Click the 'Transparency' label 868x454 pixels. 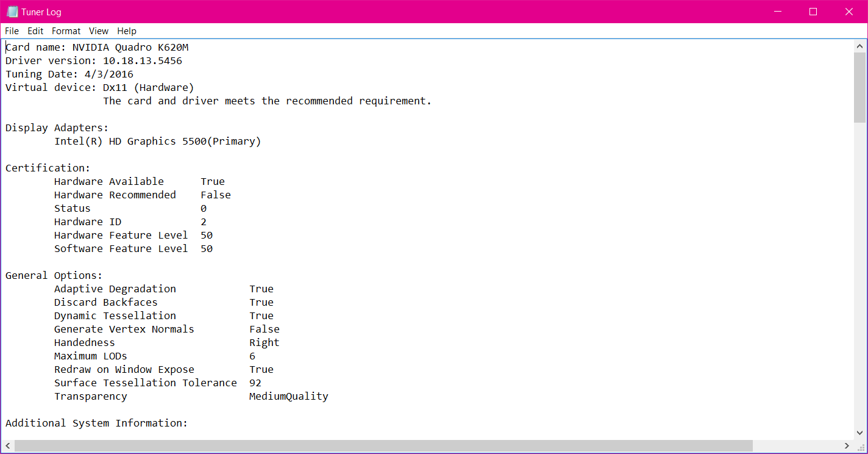click(91, 396)
